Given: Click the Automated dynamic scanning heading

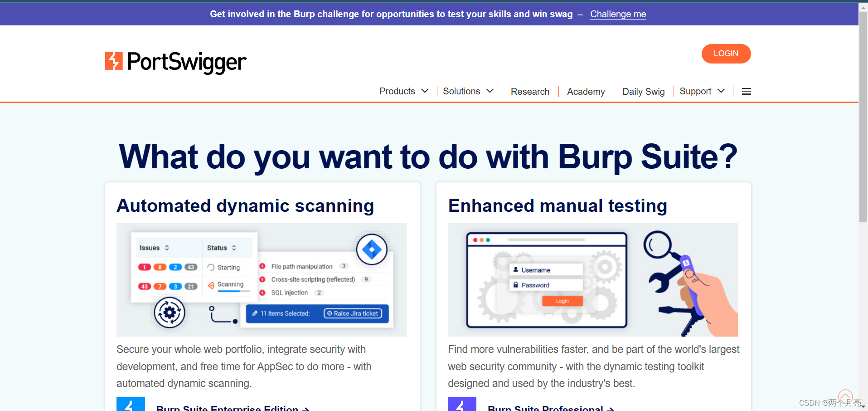Looking at the screenshot, I should [x=245, y=205].
